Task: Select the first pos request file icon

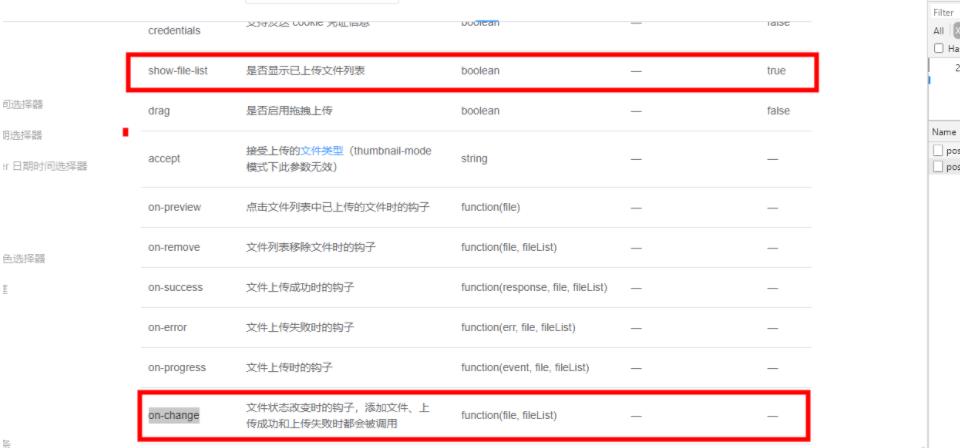Action: coord(938,150)
